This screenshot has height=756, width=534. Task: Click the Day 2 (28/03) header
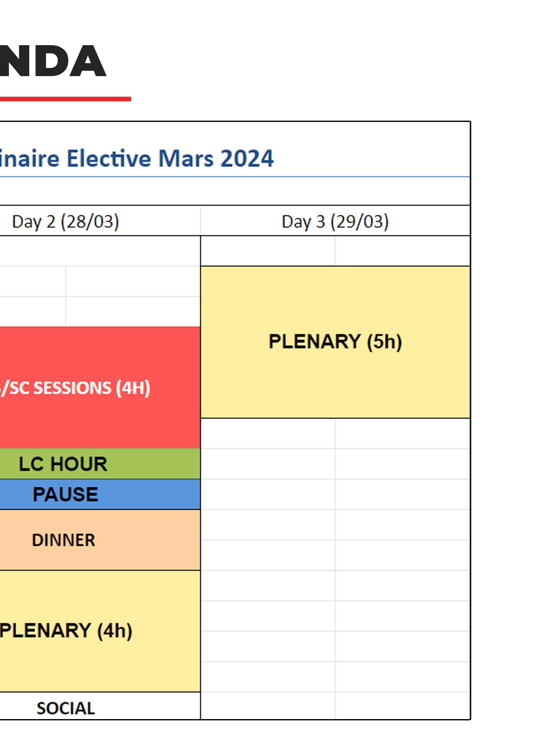point(66,221)
